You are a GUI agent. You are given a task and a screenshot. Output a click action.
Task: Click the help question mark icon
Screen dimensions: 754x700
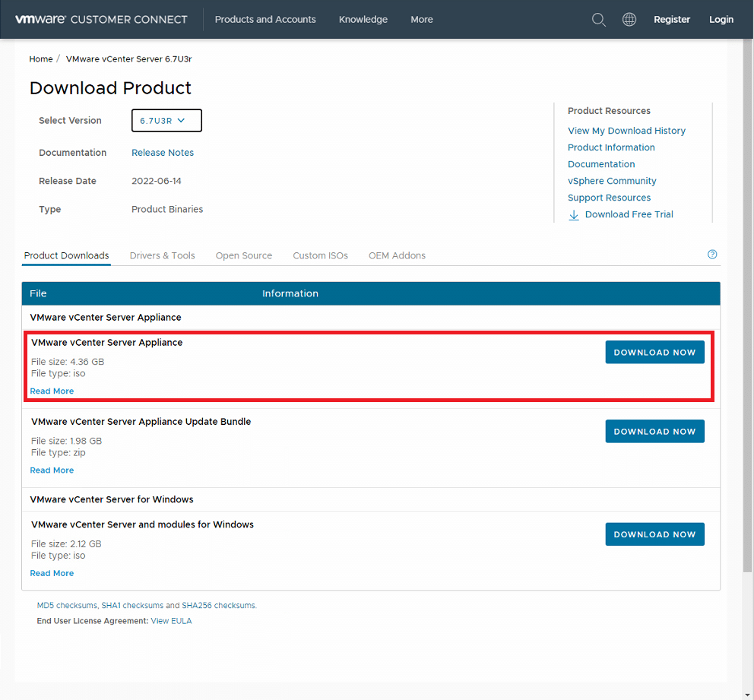pos(712,255)
